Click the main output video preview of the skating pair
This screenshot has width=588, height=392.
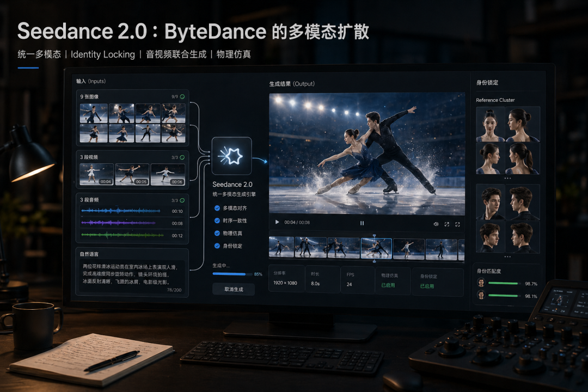(x=367, y=154)
